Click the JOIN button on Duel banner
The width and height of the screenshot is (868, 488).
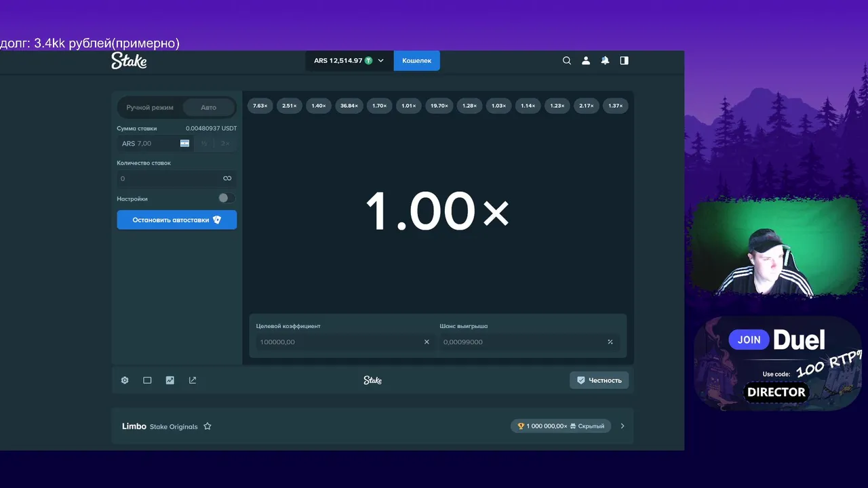(749, 340)
